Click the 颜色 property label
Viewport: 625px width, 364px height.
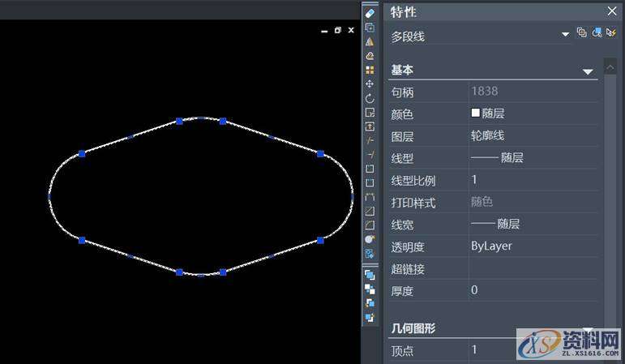point(402,114)
